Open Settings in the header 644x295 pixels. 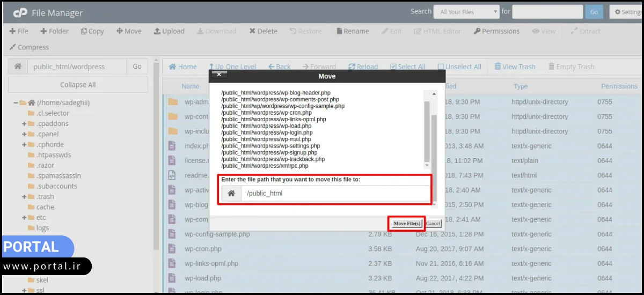pyautogui.click(x=626, y=12)
